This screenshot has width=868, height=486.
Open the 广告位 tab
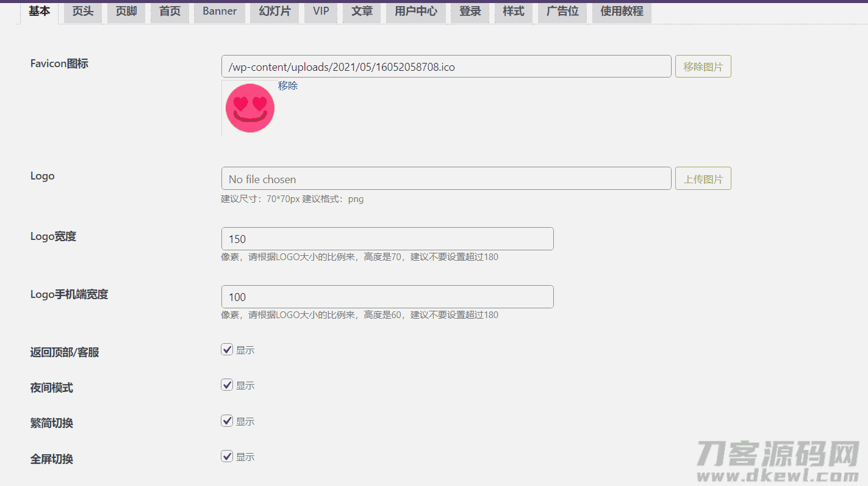[x=561, y=10]
